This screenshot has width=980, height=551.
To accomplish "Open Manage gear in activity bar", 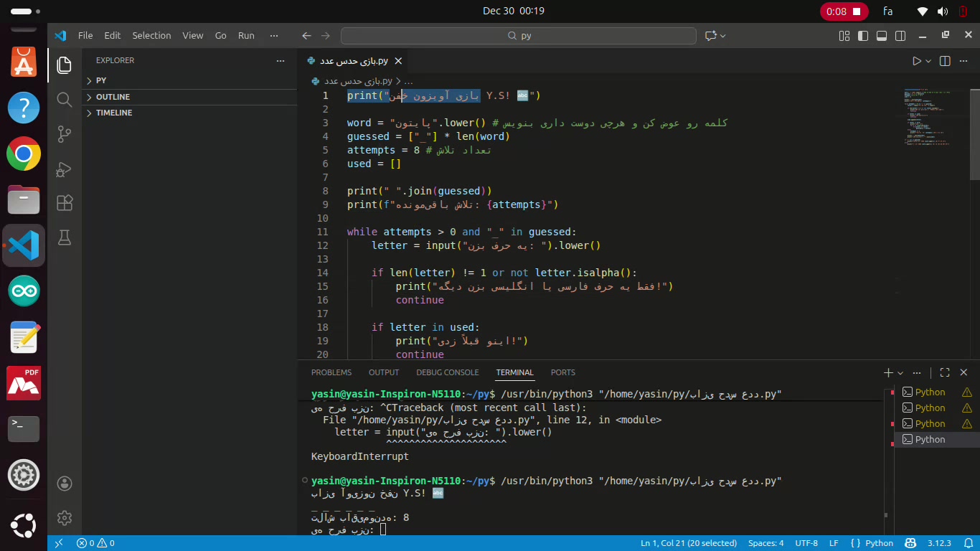I will click(65, 517).
